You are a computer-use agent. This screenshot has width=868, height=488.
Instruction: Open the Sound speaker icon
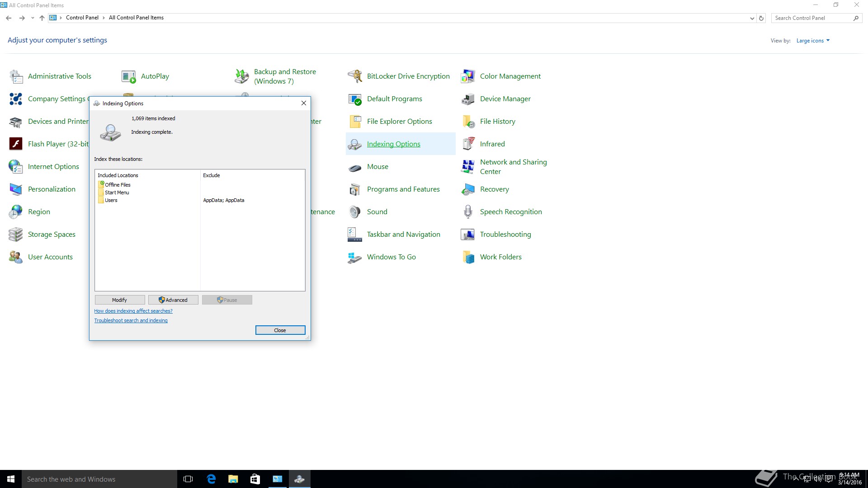click(355, 212)
